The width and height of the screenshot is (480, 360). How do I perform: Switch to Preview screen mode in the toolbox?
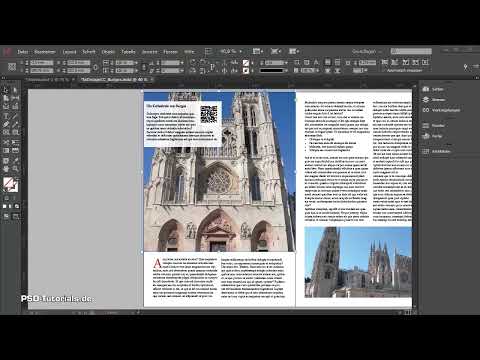pyautogui.click(x=15, y=216)
